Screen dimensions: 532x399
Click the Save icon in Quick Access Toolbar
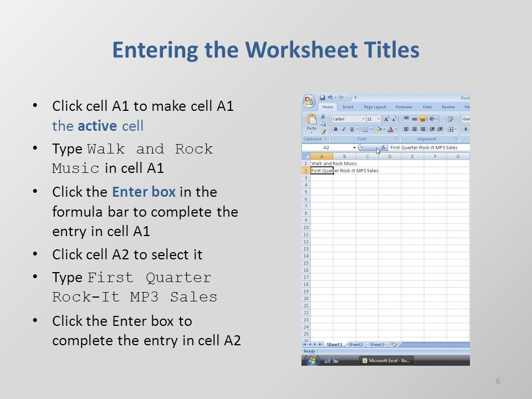point(323,98)
